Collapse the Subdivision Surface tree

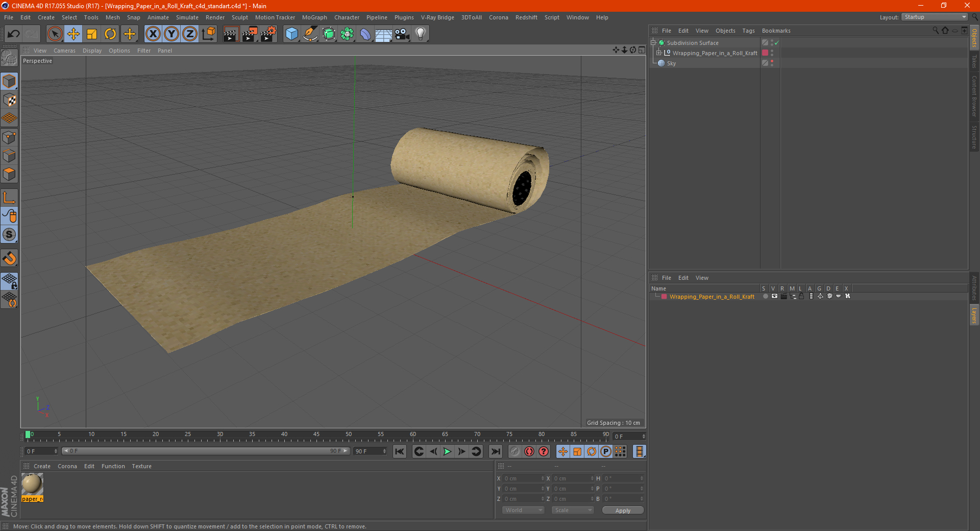tap(653, 43)
